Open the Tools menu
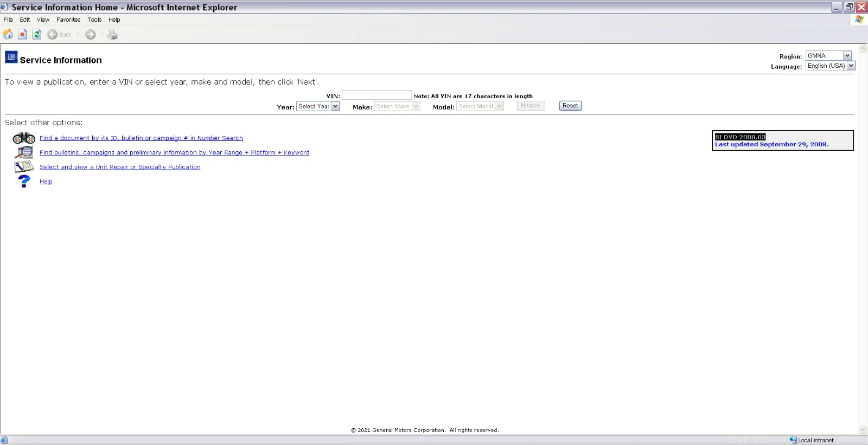The width and height of the screenshot is (868, 445). pyautogui.click(x=94, y=20)
